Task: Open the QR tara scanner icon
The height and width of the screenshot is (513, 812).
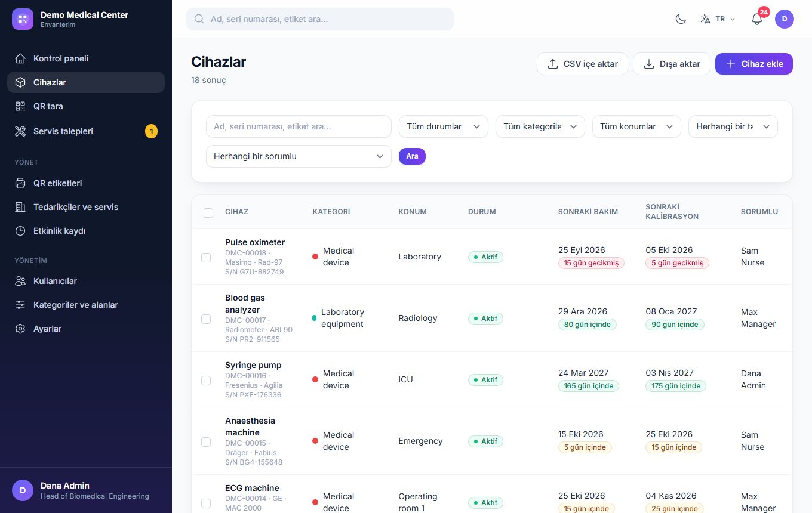Action: tap(20, 106)
